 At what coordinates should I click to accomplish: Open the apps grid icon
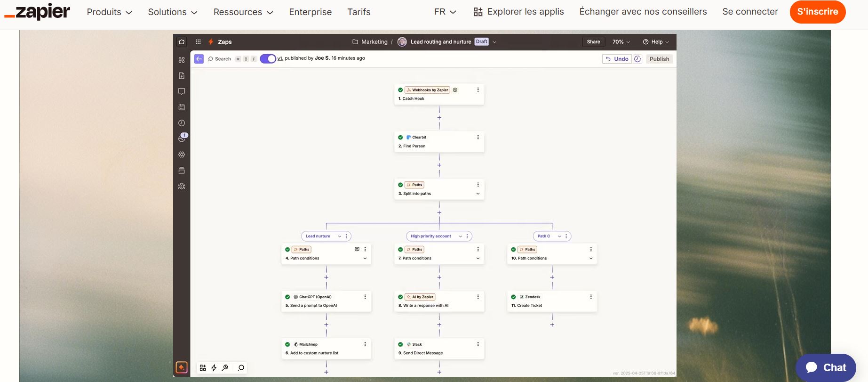tap(198, 42)
